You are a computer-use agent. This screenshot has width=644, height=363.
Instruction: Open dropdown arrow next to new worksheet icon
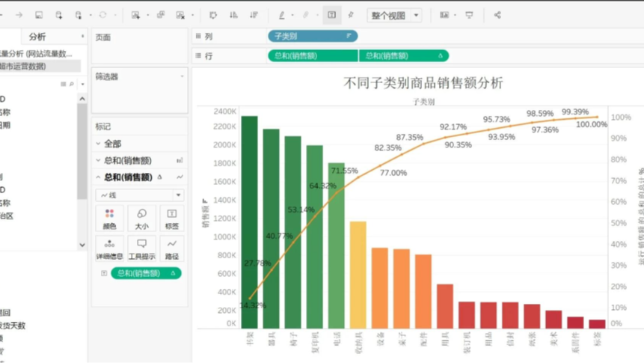click(147, 15)
